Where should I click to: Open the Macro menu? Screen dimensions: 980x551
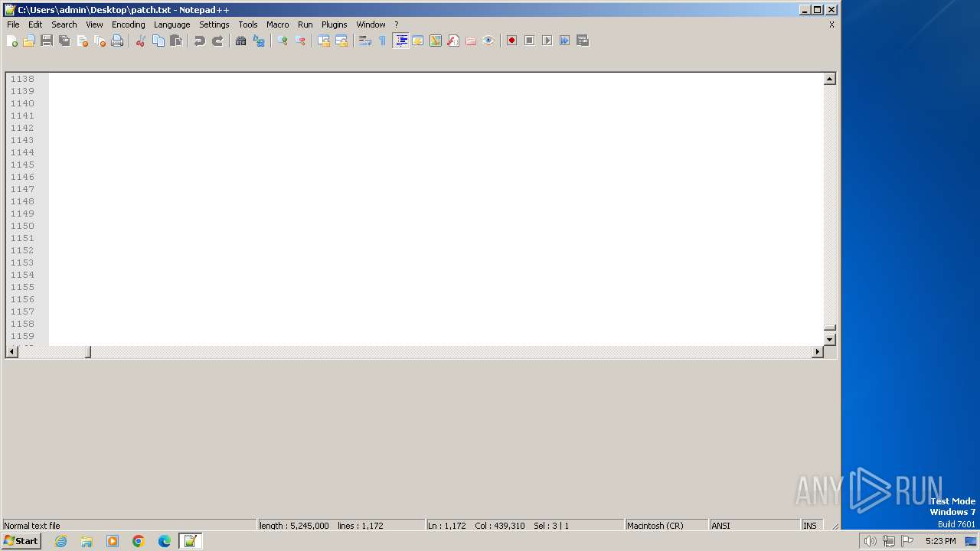(278, 24)
